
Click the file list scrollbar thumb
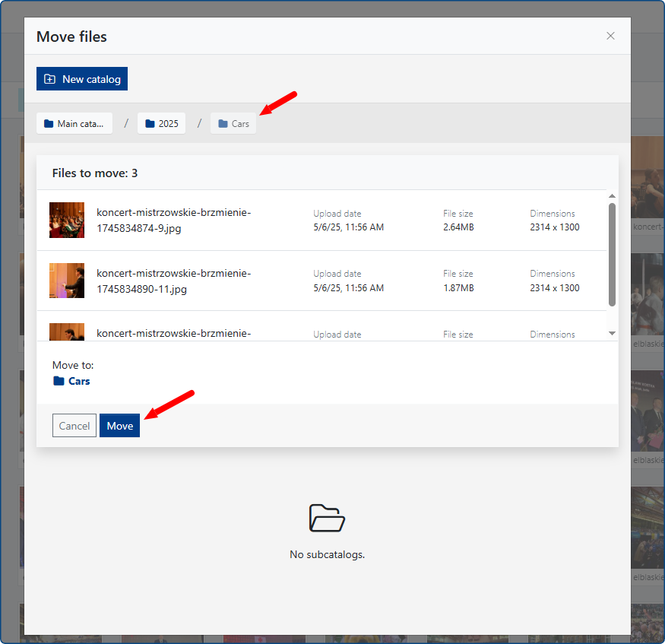point(612,255)
